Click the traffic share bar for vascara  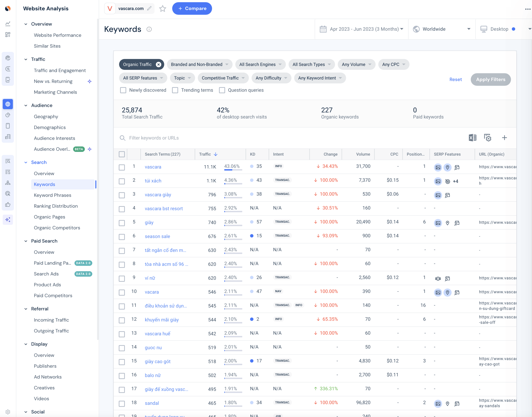(x=233, y=170)
